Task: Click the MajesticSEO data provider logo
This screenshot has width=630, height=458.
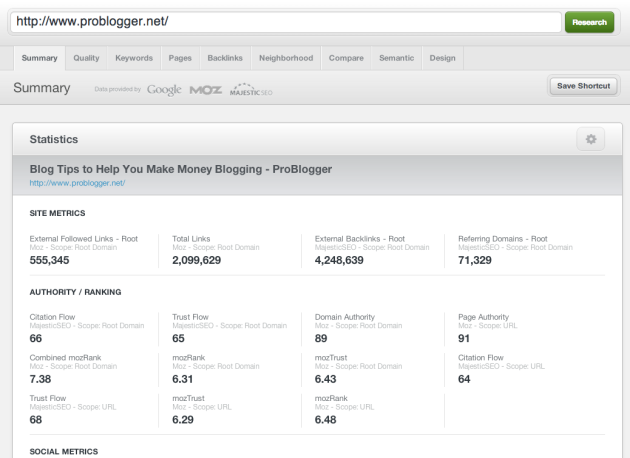Action: pyautogui.click(x=251, y=90)
